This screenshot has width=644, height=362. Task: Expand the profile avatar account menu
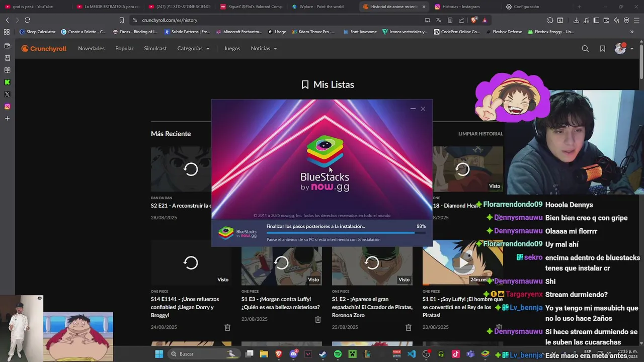pyautogui.click(x=624, y=49)
